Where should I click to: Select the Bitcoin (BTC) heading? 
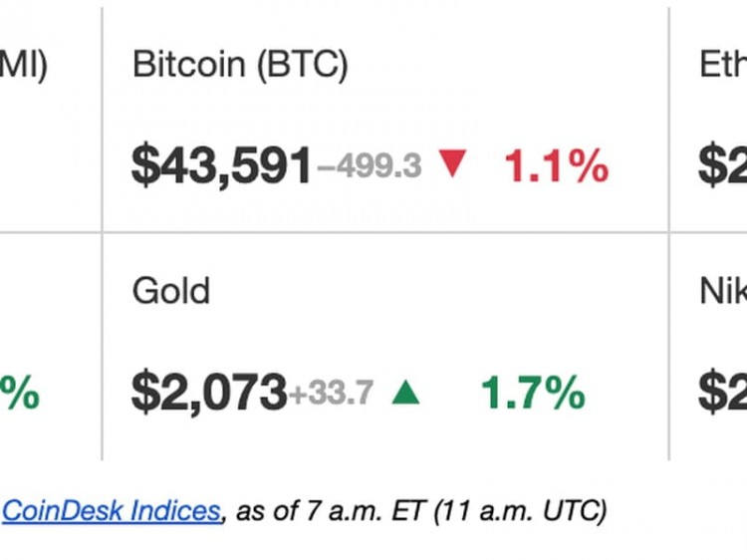pos(240,66)
